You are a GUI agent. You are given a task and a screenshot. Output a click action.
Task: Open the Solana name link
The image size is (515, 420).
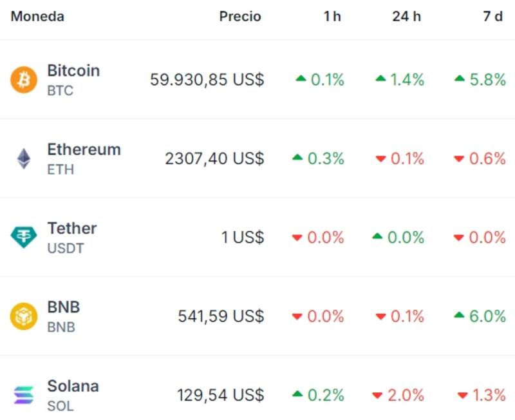pyautogui.click(x=73, y=387)
